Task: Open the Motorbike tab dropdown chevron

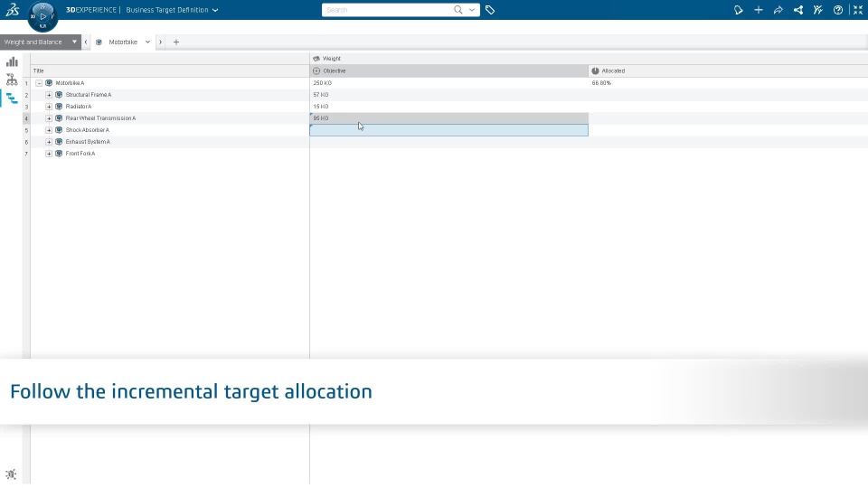Action: click(x=147, y=42)
